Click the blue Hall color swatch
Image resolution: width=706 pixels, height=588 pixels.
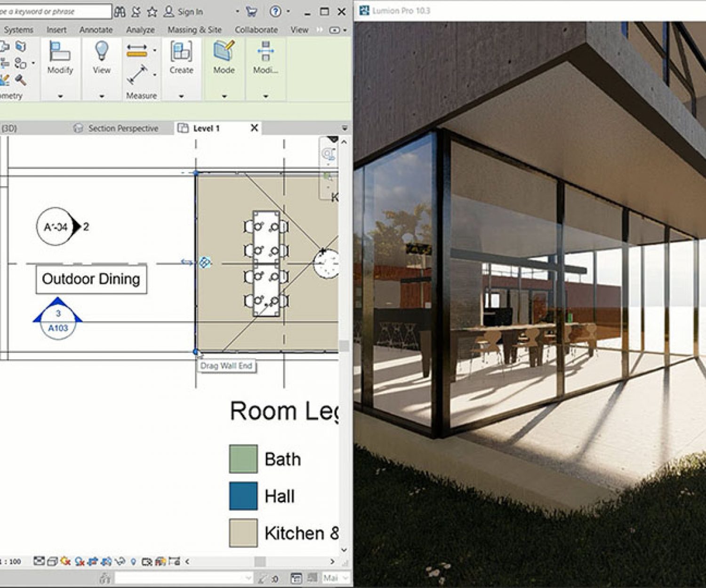point(243,496)
